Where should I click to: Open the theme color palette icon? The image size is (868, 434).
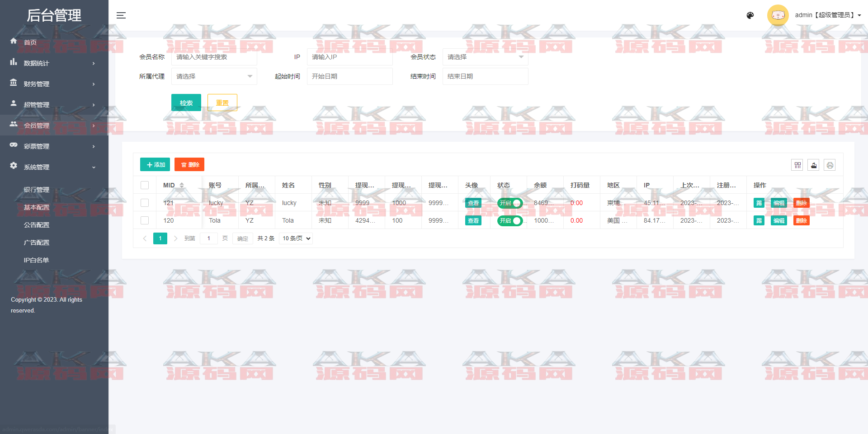pos(750,15)
